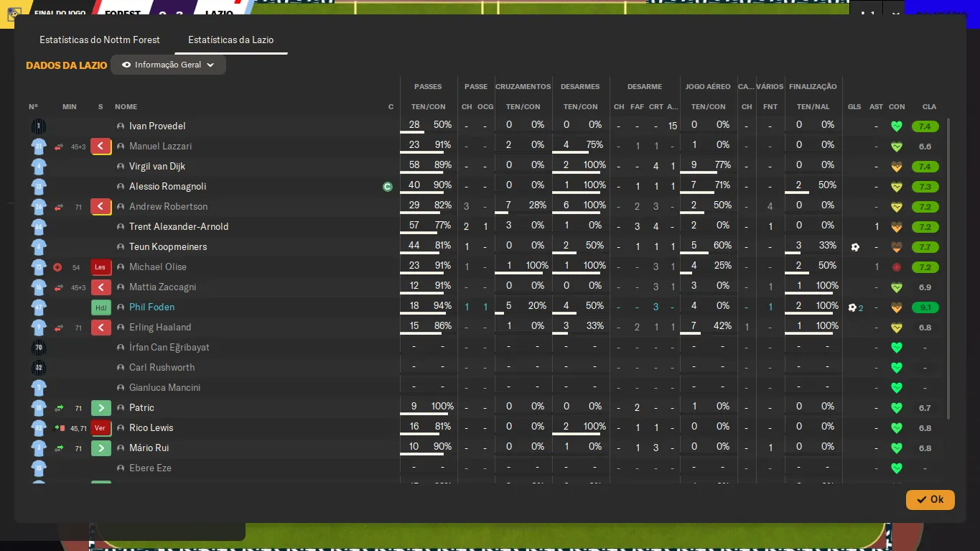Click the substituted-off arrow badge for Manuel Lazzari
The image size is (980, 551).
(101, 147)
